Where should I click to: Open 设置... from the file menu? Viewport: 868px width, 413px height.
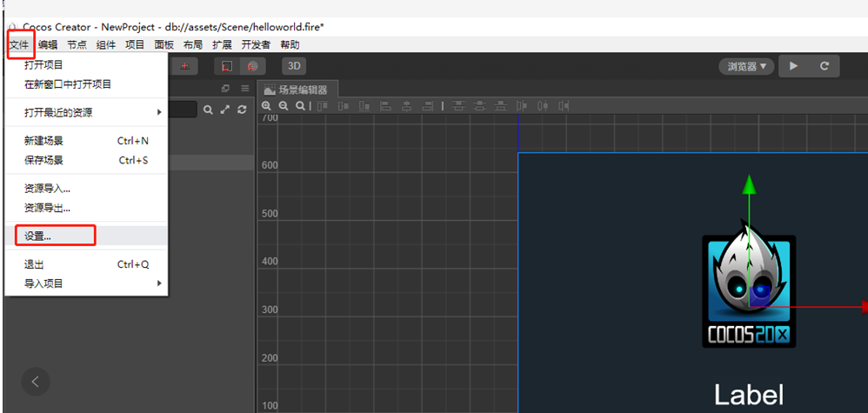click(86, 236)
